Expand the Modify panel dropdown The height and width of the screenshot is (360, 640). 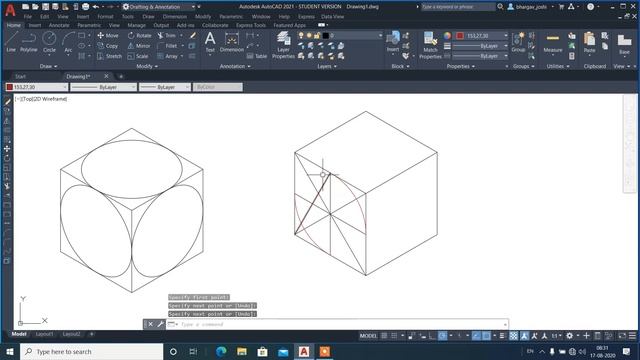pyautogui.click(x=147, y=66)
